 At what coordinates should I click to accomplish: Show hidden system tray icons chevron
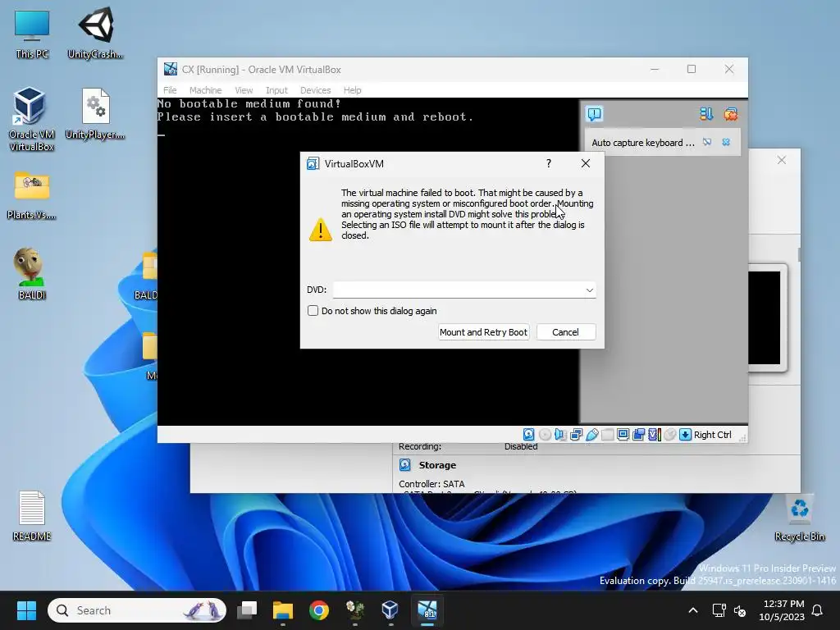coord(692,610)
